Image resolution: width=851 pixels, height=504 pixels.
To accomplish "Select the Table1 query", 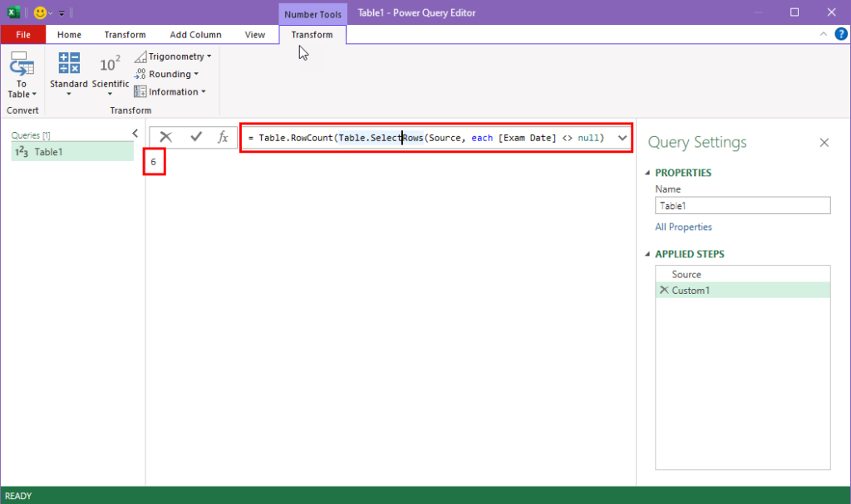I will pyautogui.click(x=72, y=152).
